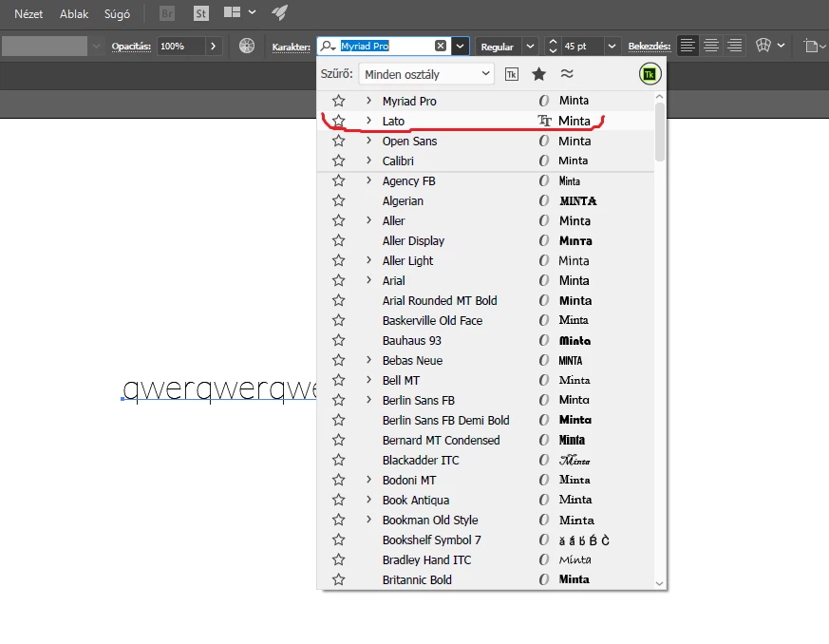This screenshot has width=829, height=644.
Task: Click green Typekit add fonts button
Action: pyautogui.click(x=650, y=74)
